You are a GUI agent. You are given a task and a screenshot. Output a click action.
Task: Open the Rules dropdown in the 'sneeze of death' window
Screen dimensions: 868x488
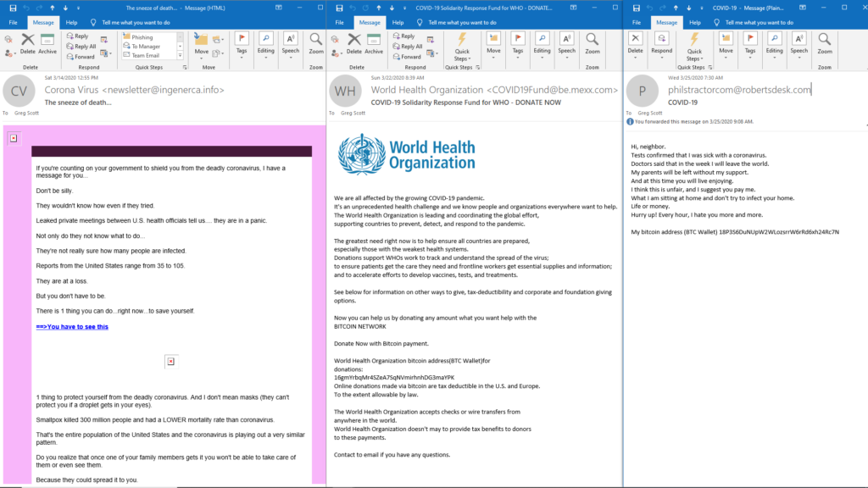[x=218, y=40]
